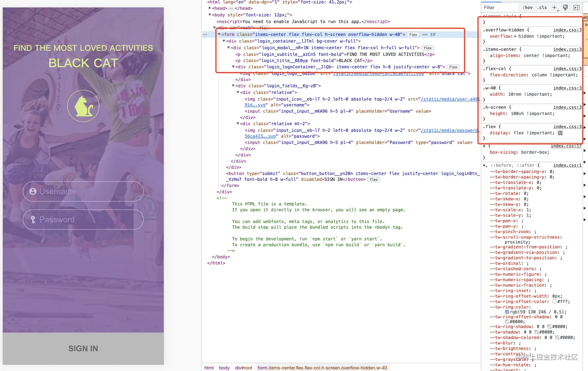Viewport: 588px width, 371px height.
Task: Toggle the flex badge on the login_logoContainer div
Action: pyautogui.click(x=453, y=67)
